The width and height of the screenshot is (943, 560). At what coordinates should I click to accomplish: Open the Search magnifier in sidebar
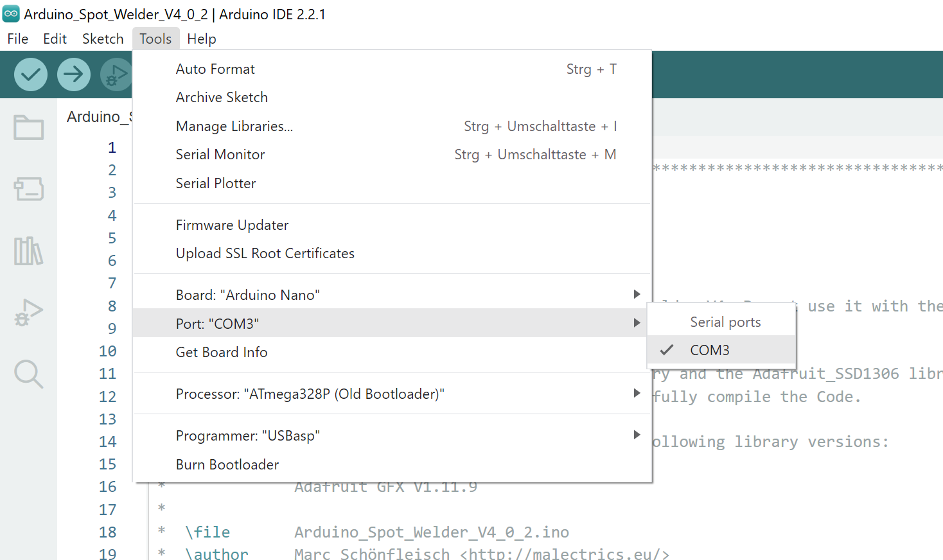29,374
